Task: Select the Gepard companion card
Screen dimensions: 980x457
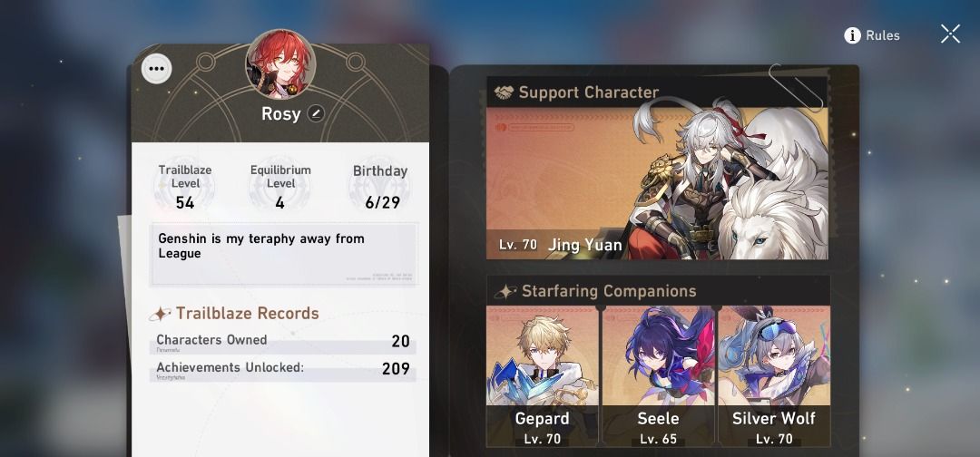Action: coord(542,376)
